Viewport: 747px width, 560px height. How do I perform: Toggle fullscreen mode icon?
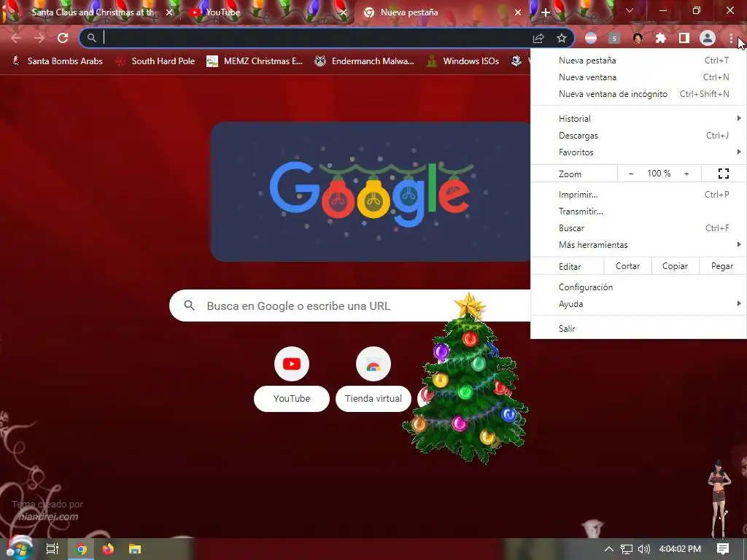pos(723,174)
